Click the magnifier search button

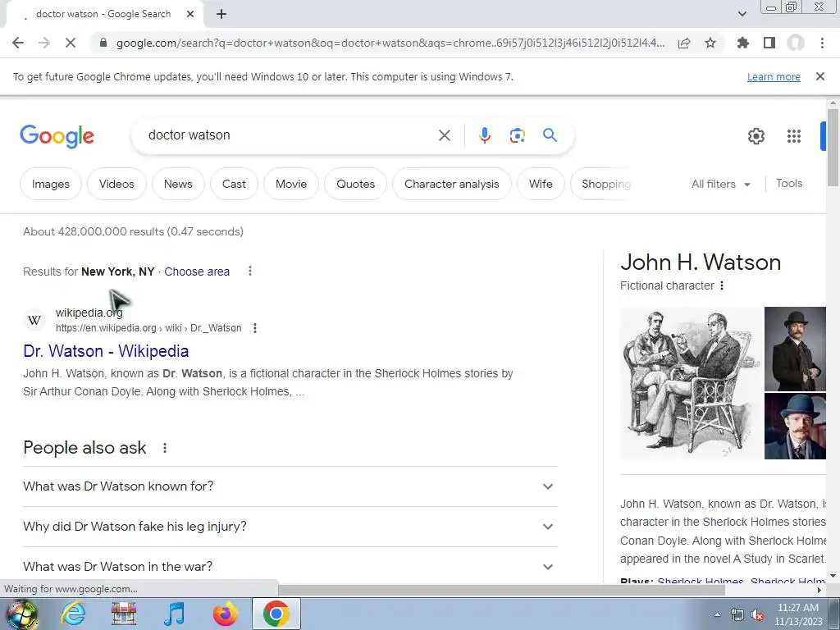[550, 135]
